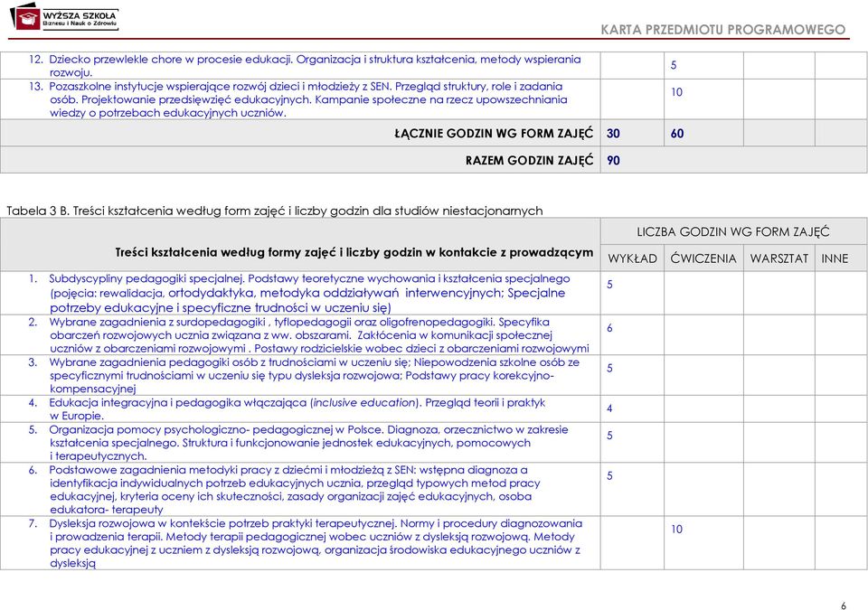Click WYKŁAD value 5 in row 6
Screen dimensions: 868x610
pos(609,476)
